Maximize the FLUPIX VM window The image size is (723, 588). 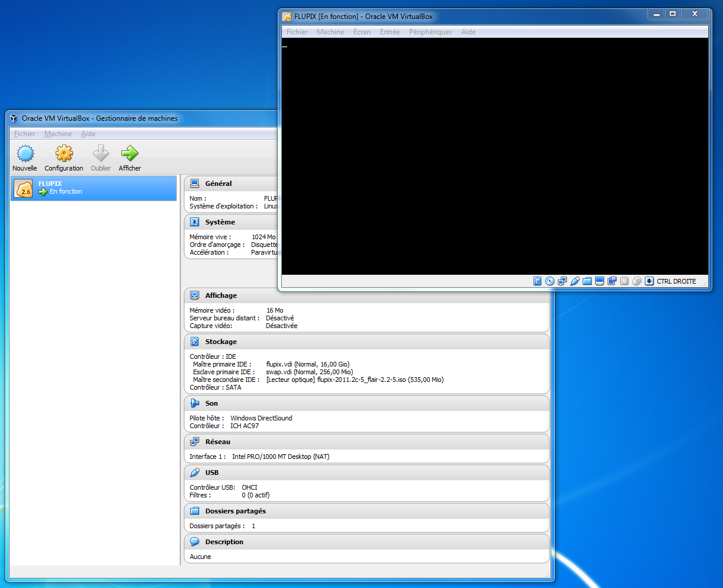point(673,14)
